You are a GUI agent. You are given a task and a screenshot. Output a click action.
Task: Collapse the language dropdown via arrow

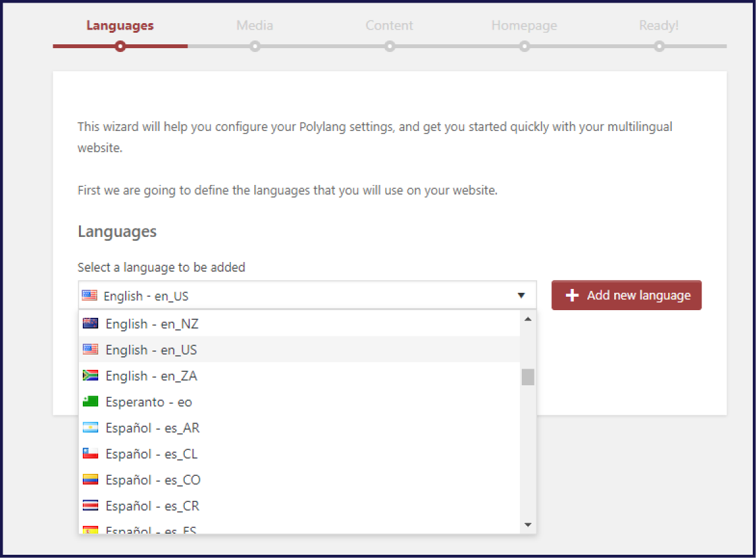pyautogui.click(x=521, y=295)
